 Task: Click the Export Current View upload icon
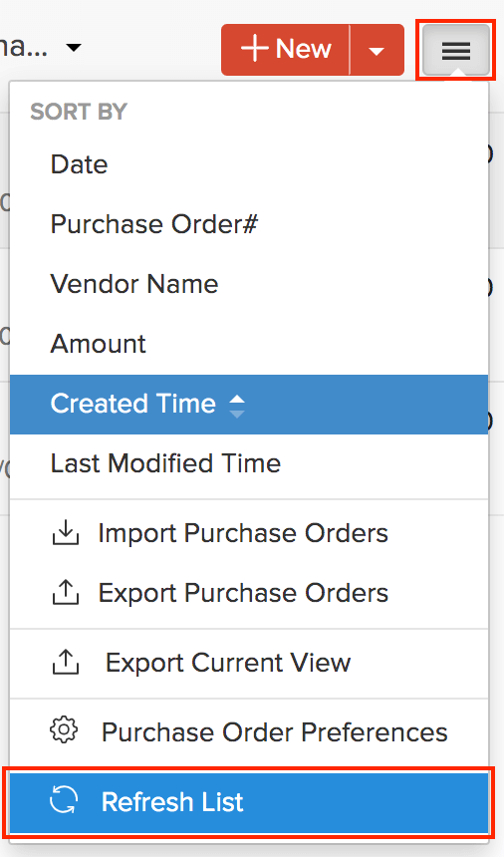66,663
